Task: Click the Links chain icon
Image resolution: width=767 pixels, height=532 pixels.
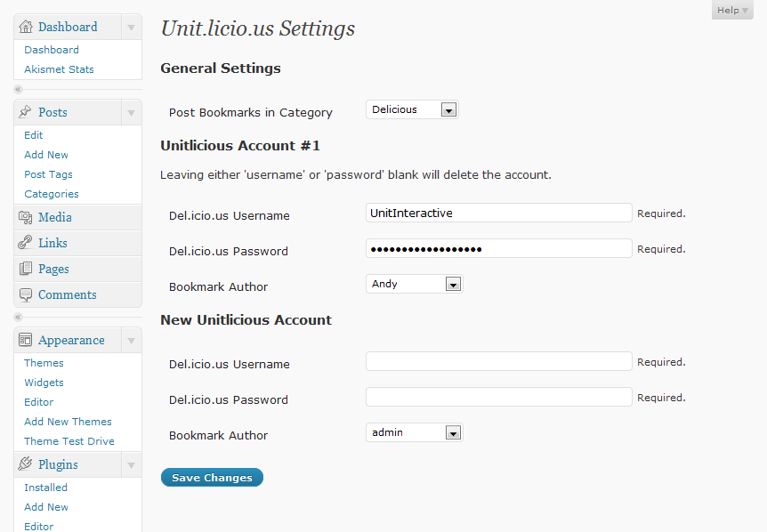Action: coord(25,243)
